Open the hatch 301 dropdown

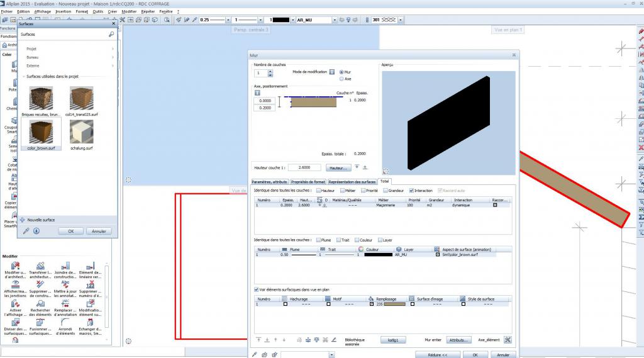[401, 20]
